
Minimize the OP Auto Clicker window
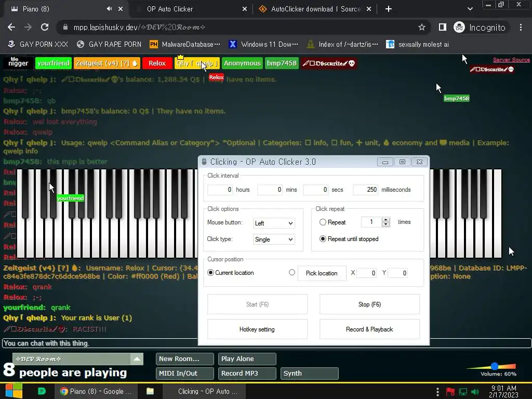(x=385, y=162)
